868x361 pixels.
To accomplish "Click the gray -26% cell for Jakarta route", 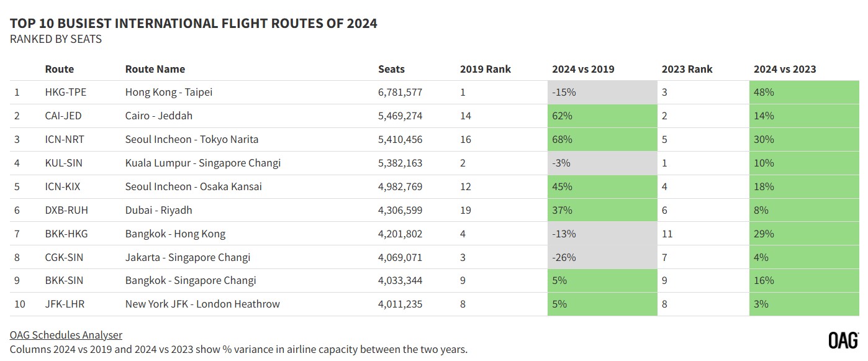I will click(x=602, y=257).
